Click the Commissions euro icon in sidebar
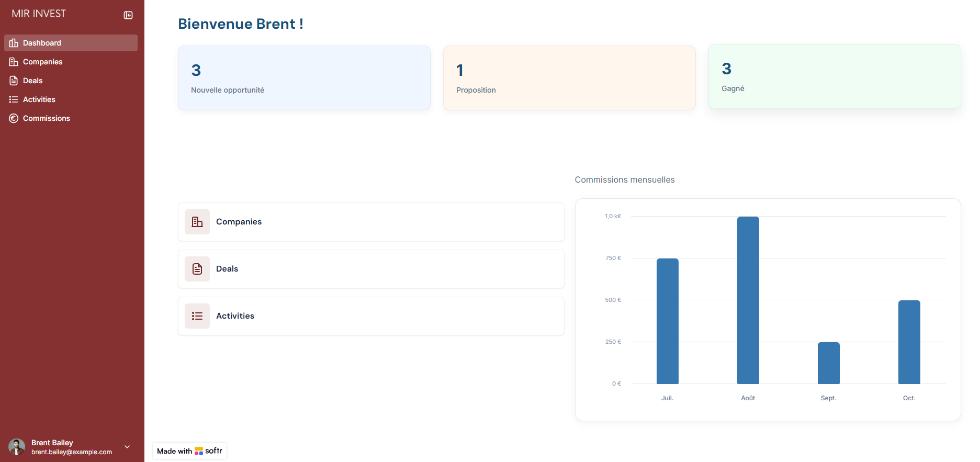 (x=14, y=118)
